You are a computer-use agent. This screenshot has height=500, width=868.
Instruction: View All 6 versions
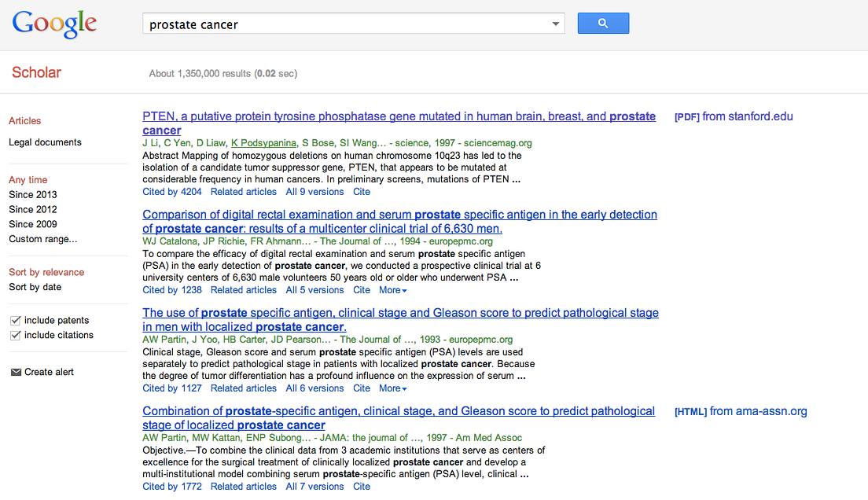click(x=314, y=388)
